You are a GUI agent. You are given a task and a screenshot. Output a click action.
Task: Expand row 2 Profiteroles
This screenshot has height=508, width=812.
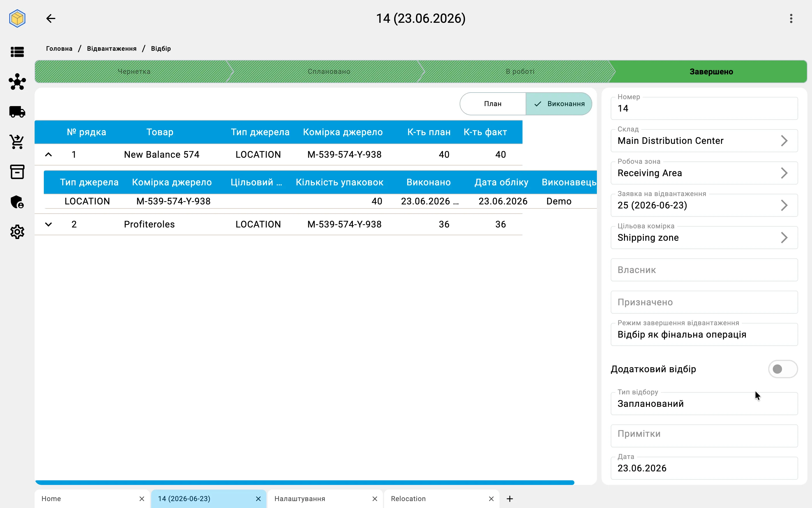48,224
